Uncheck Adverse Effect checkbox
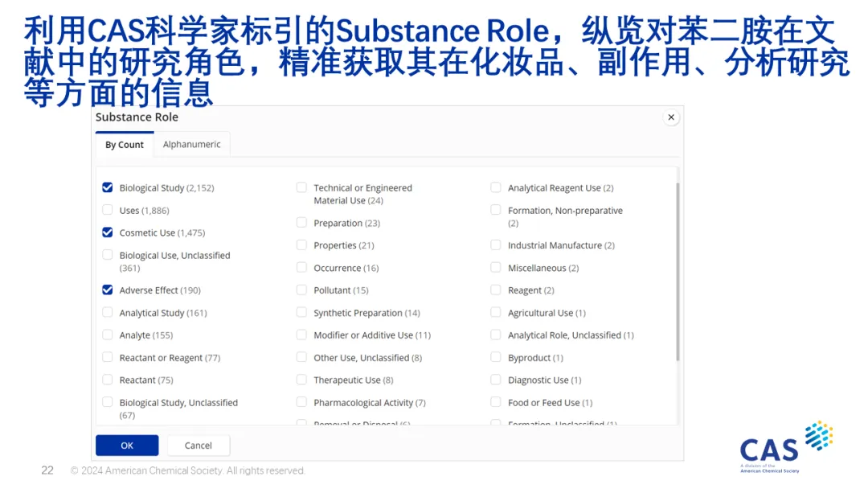The height and width of the screenshot is (489, 868). (x=108, y=290)
